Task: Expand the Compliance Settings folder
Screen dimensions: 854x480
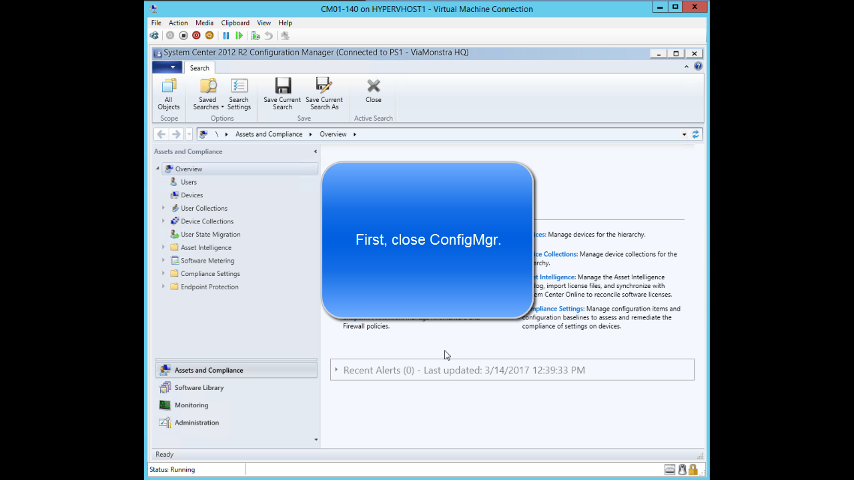Action: coord(163,273)
